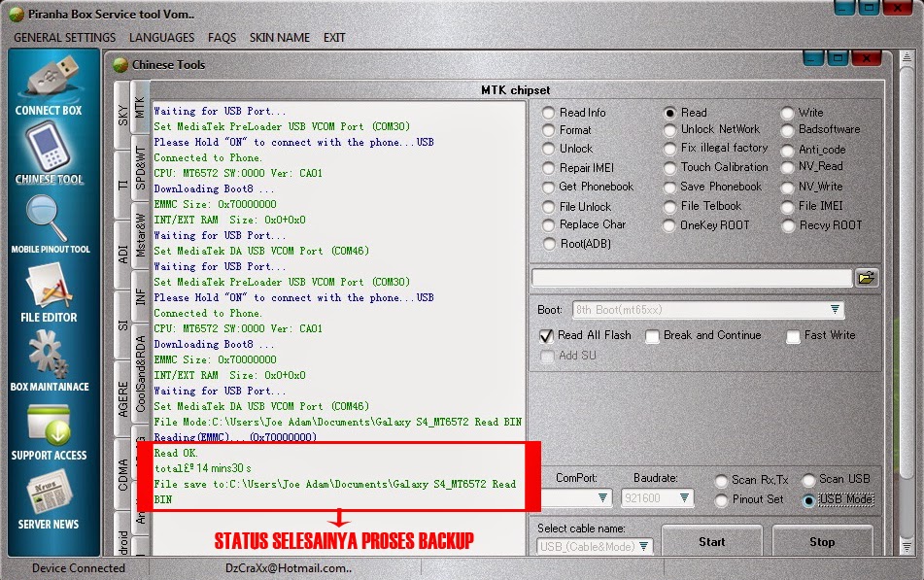Open Support Access download icon
This screenshot has width=924, height=580.
pyautogui.click(x=49, y=426)
